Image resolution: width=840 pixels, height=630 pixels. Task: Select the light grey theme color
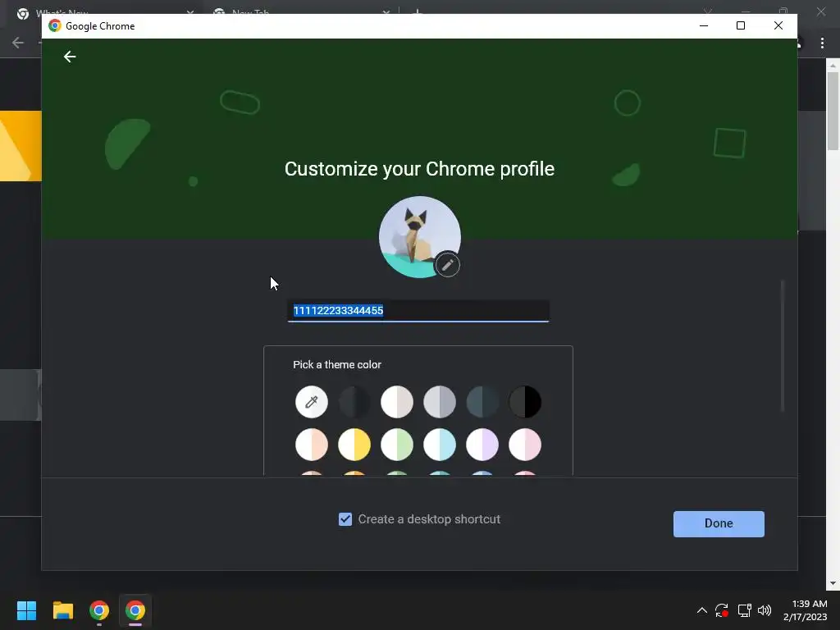440,401
